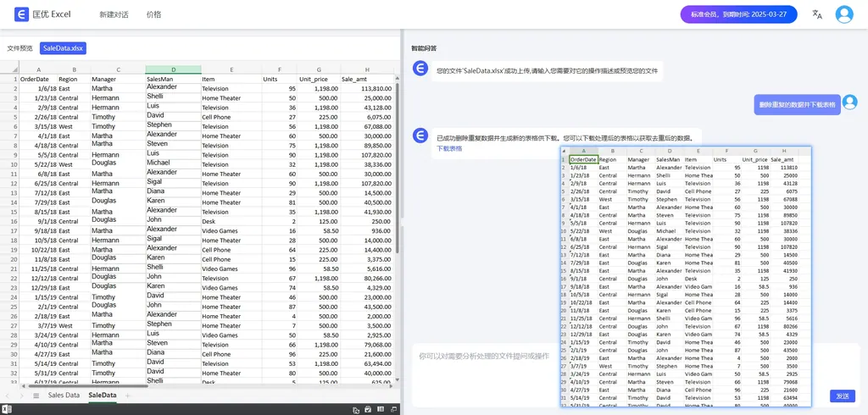The height and width of the screenshot is (415, 868).
Task: Open the result spreadsheet preview thumbnail
Action: 685,275
